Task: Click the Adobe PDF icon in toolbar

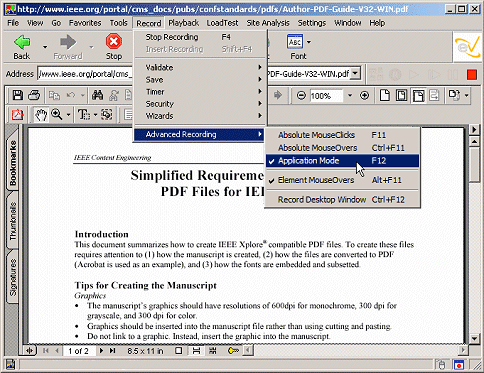Action: coord(18,115)
